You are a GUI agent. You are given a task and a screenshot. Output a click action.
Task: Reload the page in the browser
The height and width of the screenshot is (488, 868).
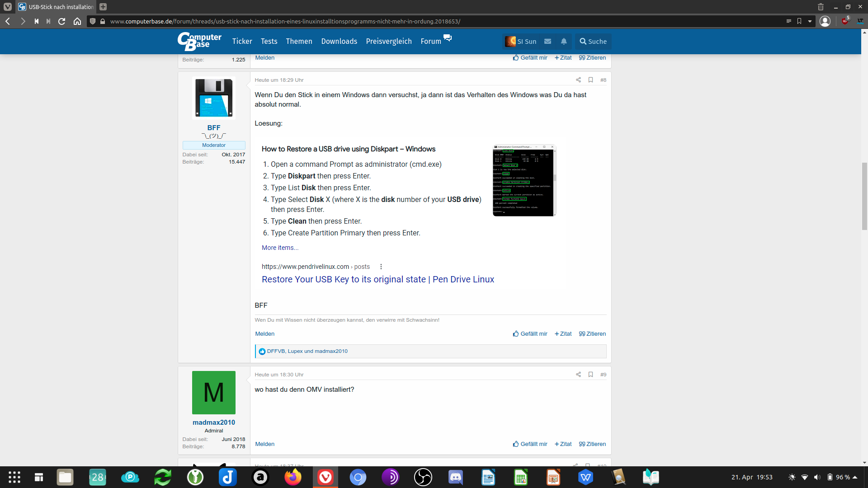pos(61,21)
